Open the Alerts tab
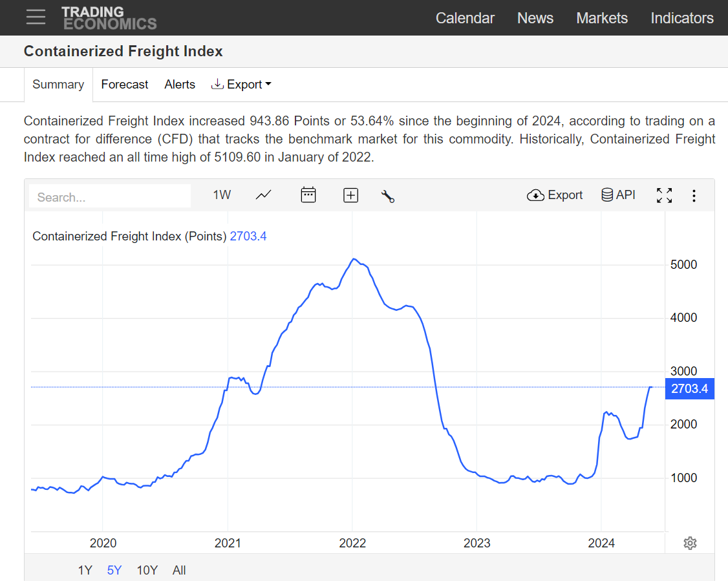The image size is (728, 581). pos(180,85)
